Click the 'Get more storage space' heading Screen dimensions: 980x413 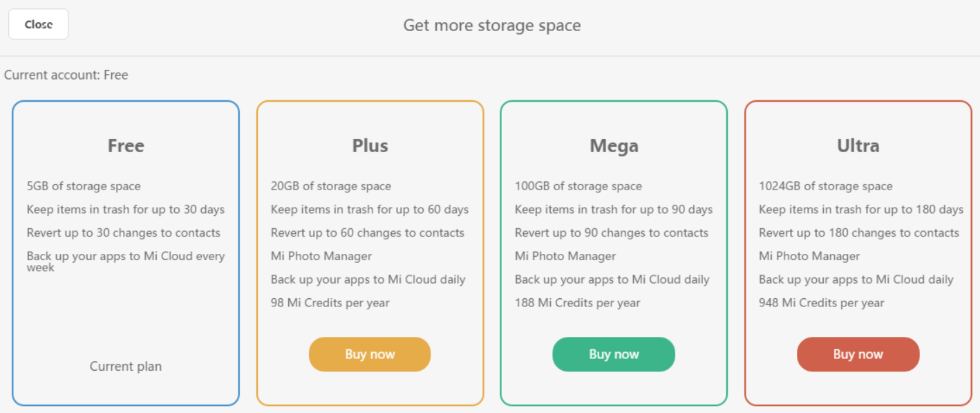(x=491, y=26)
